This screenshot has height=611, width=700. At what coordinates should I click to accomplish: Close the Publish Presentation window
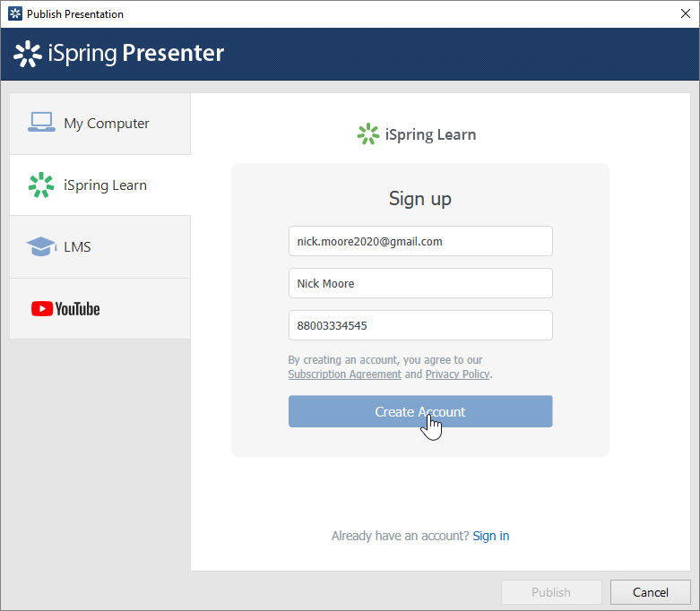pyautogui.click(x=686, y=13)
